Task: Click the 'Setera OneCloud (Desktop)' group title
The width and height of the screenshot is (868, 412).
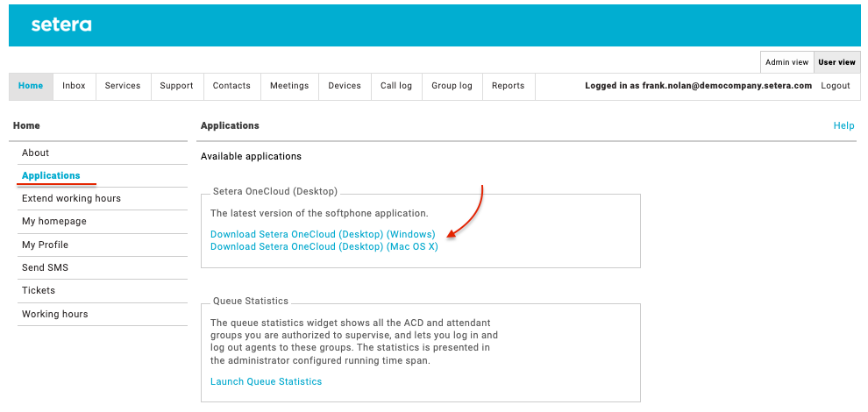Action: pyautogui.click(x=275, y=192)
